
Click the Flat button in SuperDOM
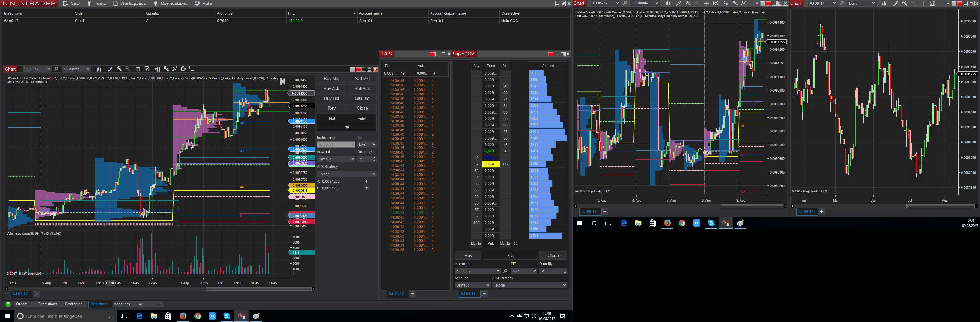click(510, 256)
